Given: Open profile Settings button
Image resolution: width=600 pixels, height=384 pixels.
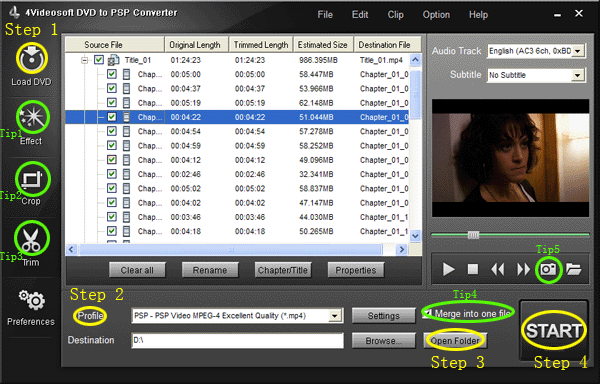Looking at the screenshot, I should 383,316.
